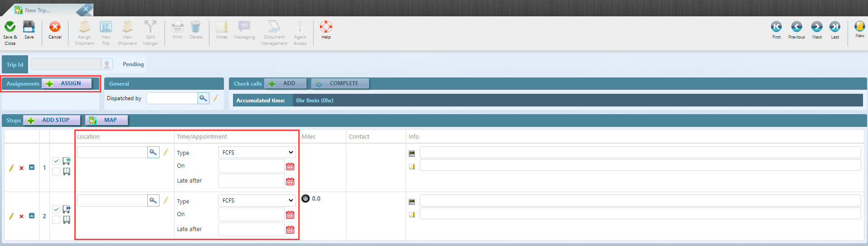This screenshot has height=246, width=868.
Task: Open the calendar for stop 1 On date
Action: (290, 167)
